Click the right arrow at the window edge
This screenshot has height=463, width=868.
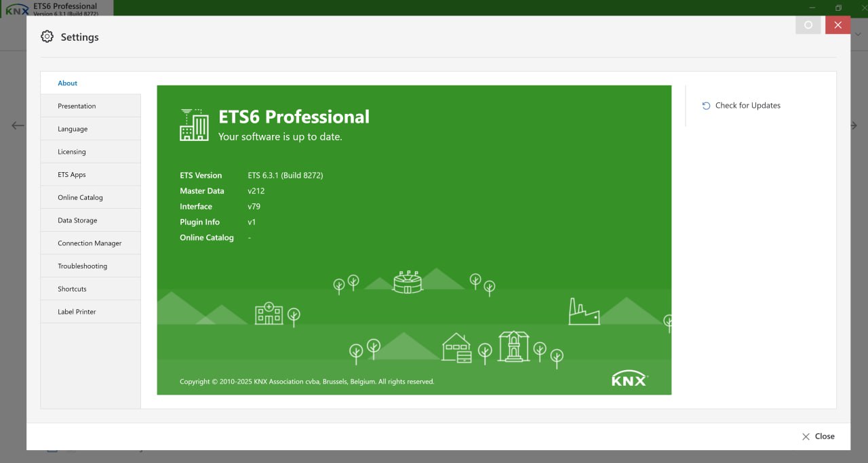click(854, 125)
